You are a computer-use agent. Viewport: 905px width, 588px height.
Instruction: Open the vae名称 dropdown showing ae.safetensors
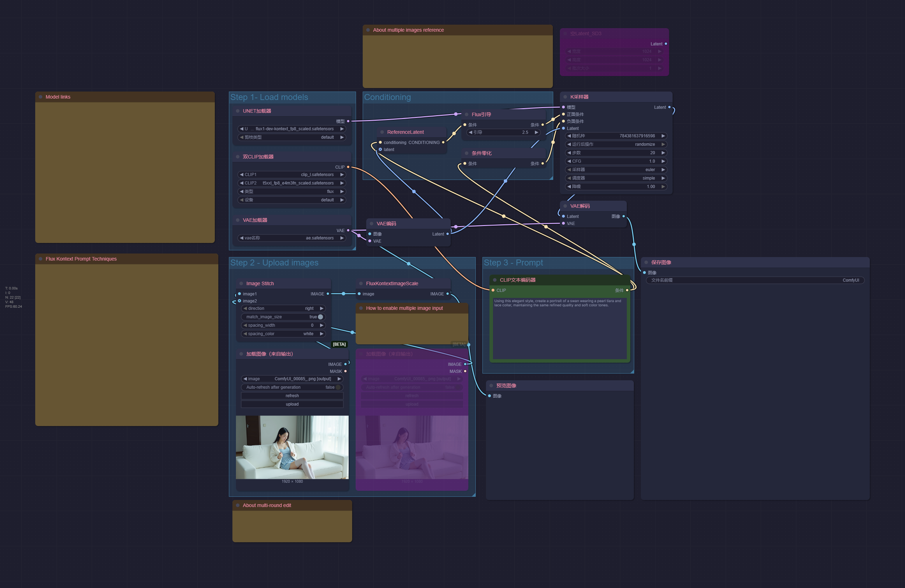tap(292, 238)
